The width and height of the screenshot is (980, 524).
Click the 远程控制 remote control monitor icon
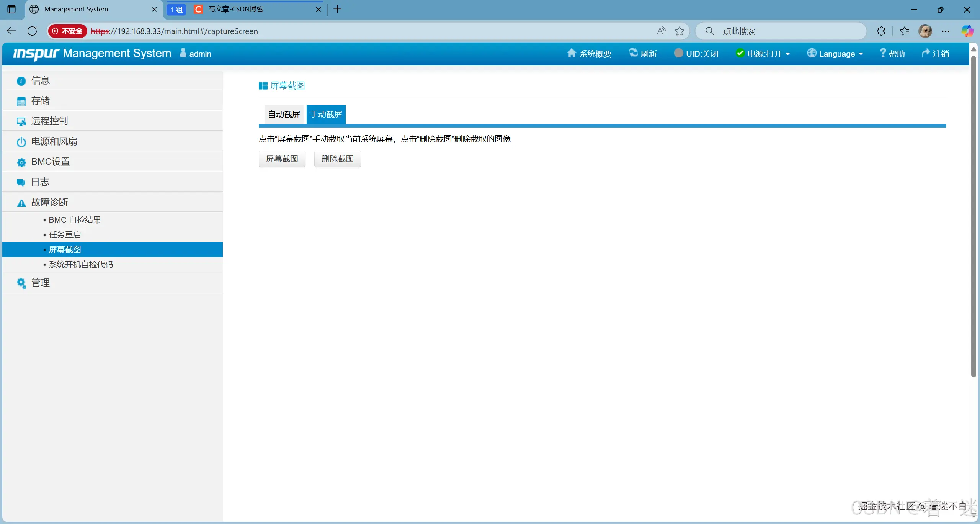pyautogui.click(x=21, y=121)
